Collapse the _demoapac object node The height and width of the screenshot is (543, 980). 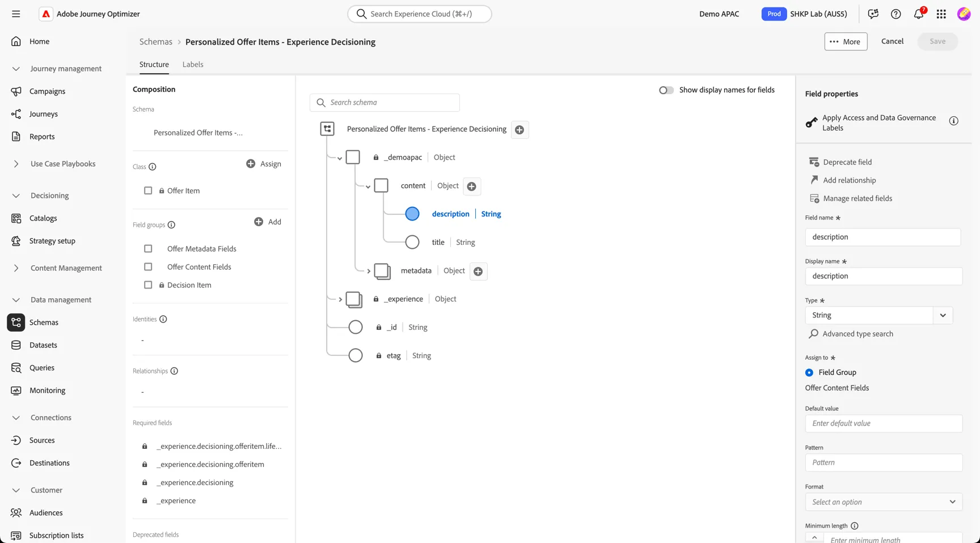[x=340, y=158]
